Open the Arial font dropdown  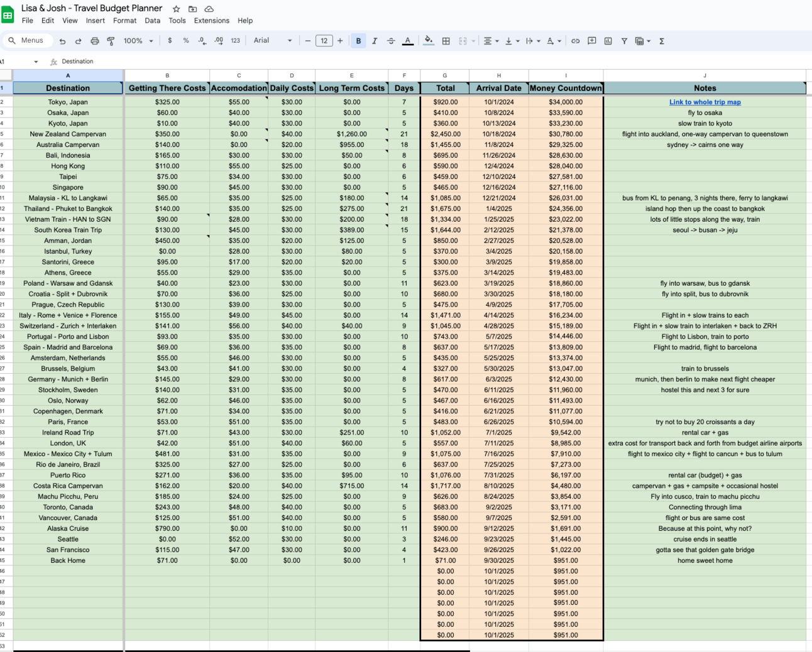[273, 41]
